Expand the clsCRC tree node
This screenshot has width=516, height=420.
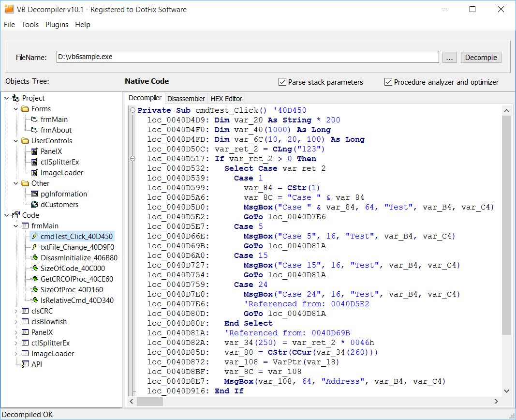15,311
